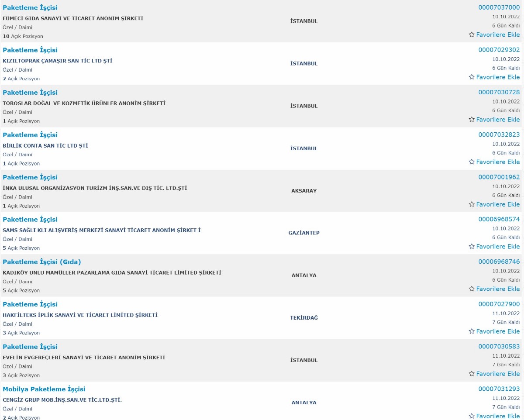524x420 pixels.
Task: Star the CENGİZ GRUP Mobilya listing
Action: tap(472, 416)
